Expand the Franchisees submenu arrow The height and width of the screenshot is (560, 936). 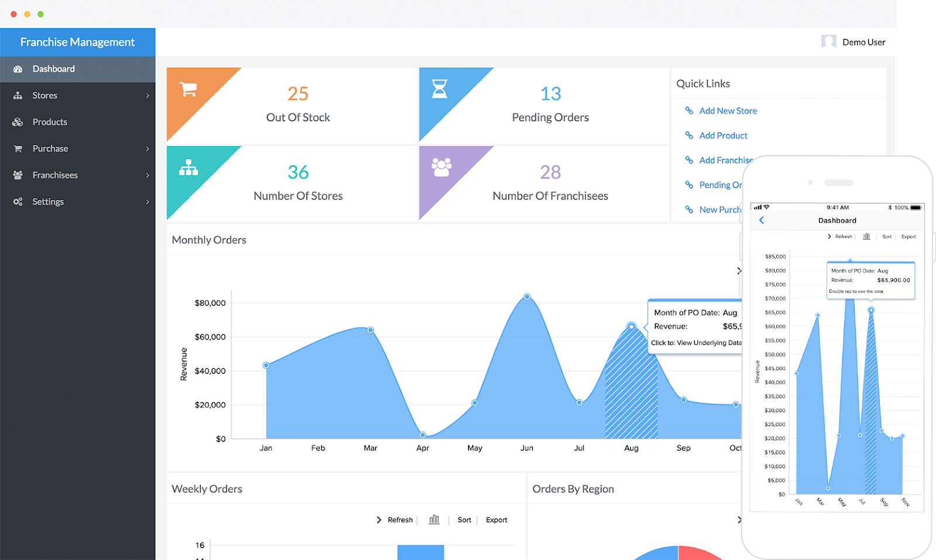(147, 175)
